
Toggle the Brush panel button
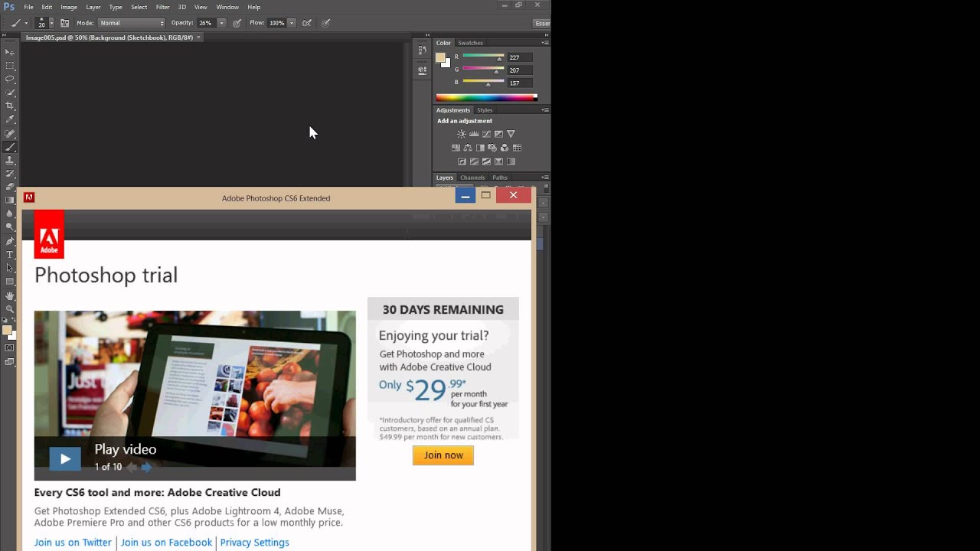(64, 23)
